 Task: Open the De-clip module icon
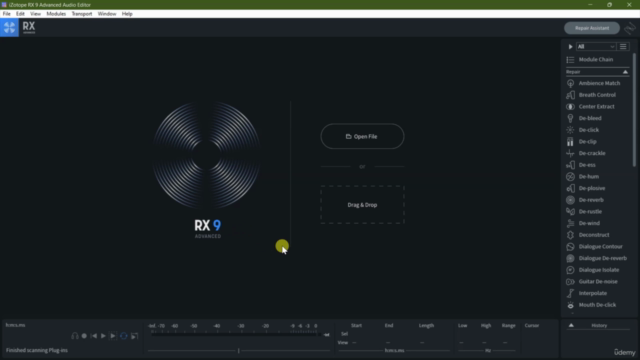[570, 142]
